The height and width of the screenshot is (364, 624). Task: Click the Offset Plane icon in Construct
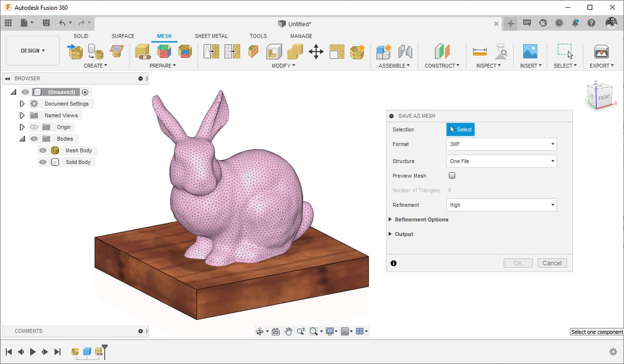(x=442, y=51)
